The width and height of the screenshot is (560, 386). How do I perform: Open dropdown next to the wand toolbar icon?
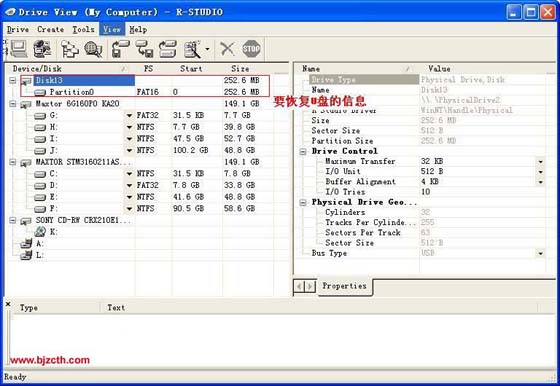tap(208, 49)
